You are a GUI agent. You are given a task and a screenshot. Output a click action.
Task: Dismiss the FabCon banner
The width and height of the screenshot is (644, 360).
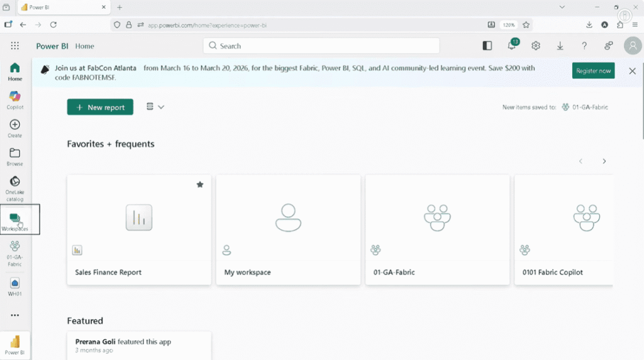pyautogui.click(x=632, y=71)
